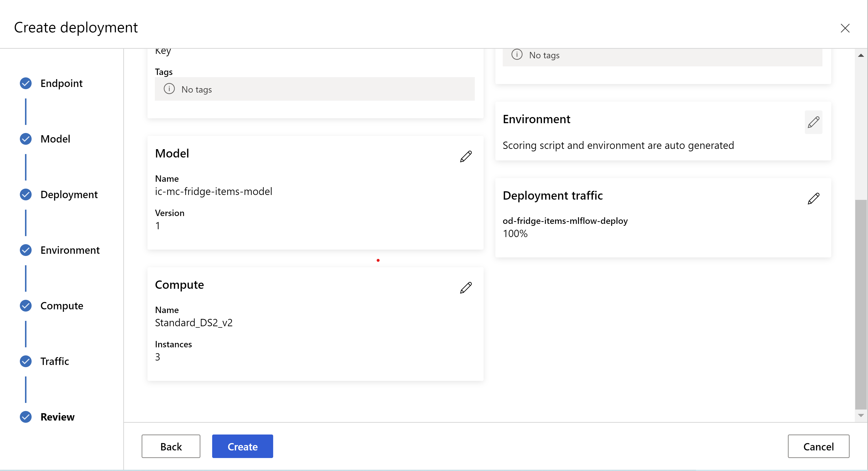Click the close X button top right
868x471 pixels.
coord(845,27)
